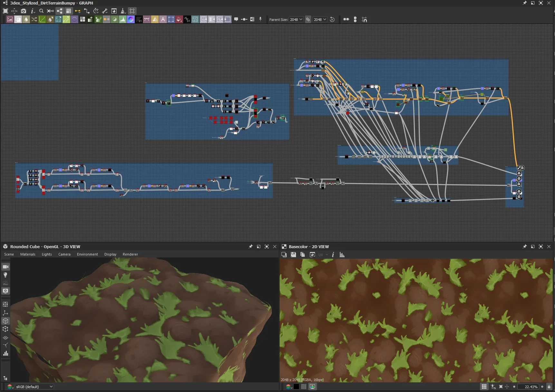Add a Blend node from the node toolbar

click(x=18, y=20)
